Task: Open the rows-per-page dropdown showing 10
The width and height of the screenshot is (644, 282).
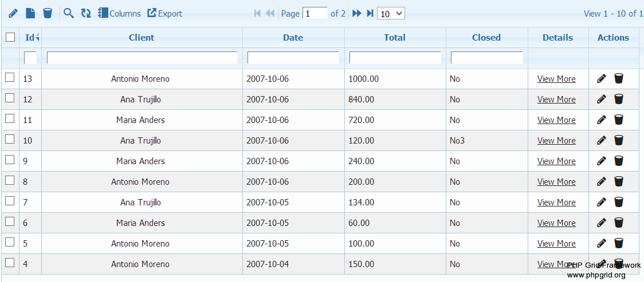Action: 391,13
